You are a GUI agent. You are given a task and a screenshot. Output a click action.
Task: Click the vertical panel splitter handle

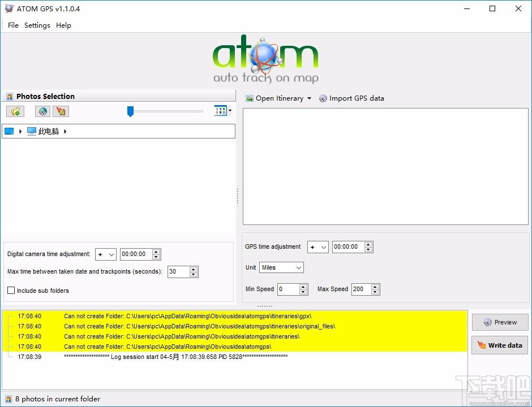[238, 196]
